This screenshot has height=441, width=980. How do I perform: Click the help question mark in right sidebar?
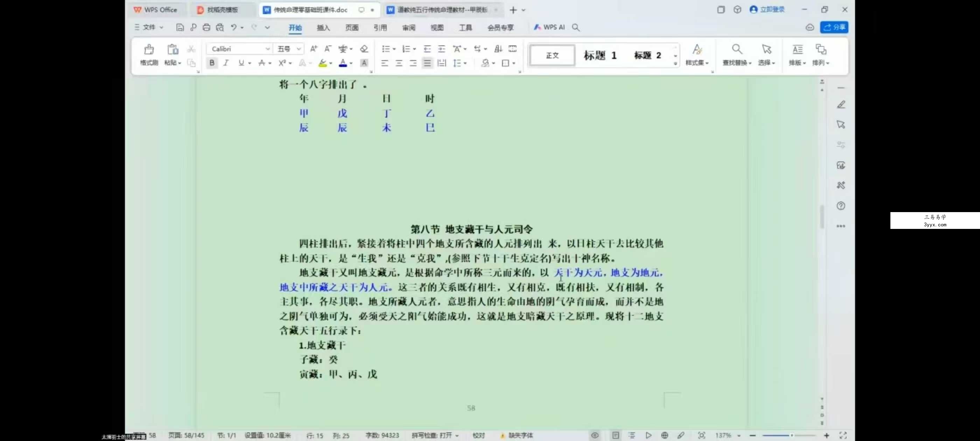841,206
